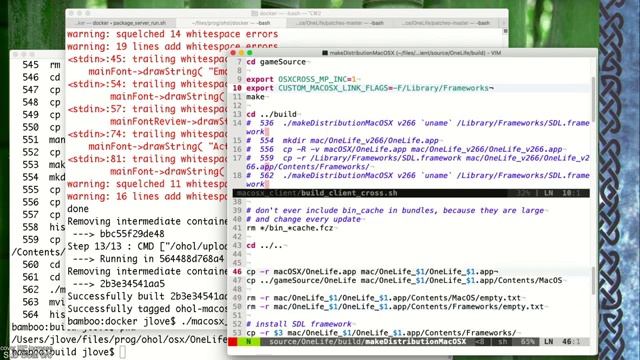The image size is (640, 360).
Task: Maximize the VIM window with green button
Action: [x=249, y=53]
